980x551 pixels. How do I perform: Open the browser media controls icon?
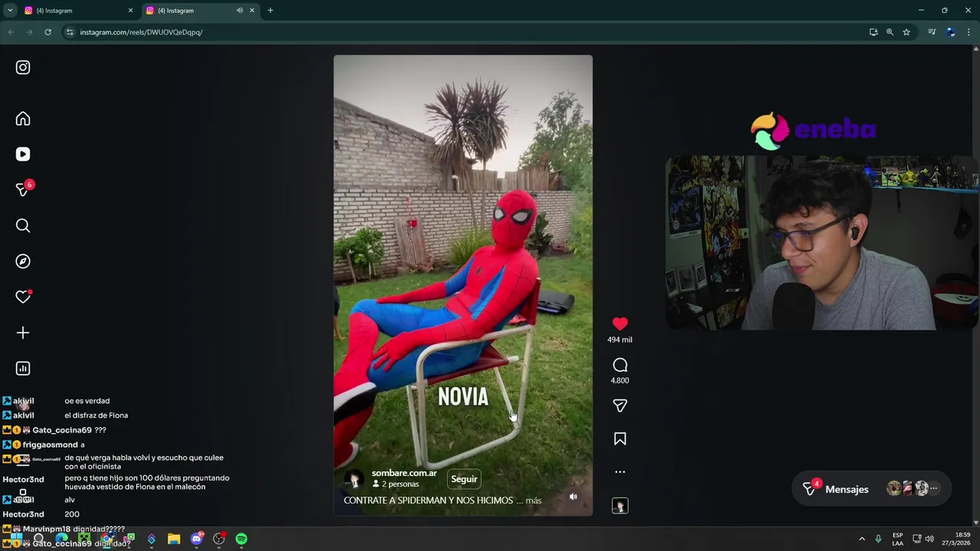(932, 32)
